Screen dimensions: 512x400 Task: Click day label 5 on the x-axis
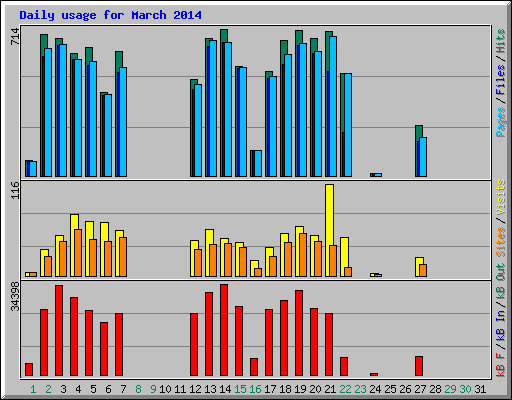pos(93,389)
